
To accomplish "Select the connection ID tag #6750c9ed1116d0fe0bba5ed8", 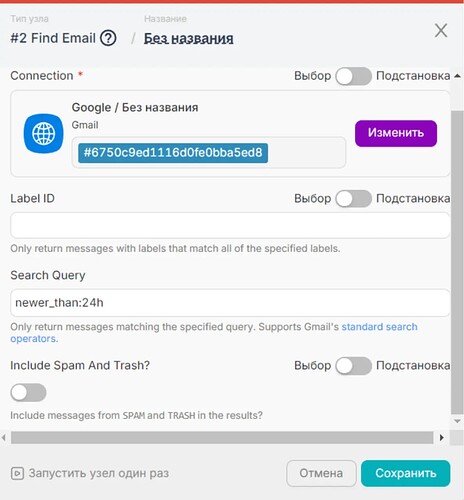I will click(x=173, y=153).
